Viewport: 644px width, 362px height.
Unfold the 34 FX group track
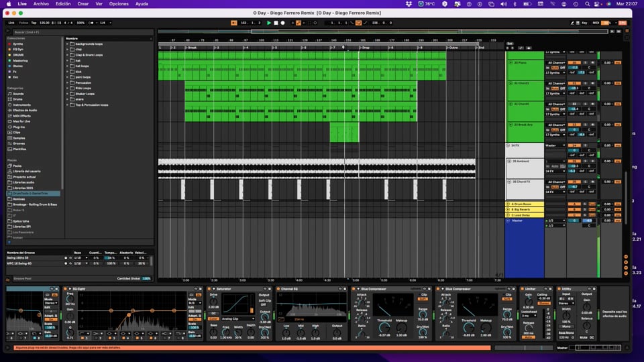(x=508, y=145)
